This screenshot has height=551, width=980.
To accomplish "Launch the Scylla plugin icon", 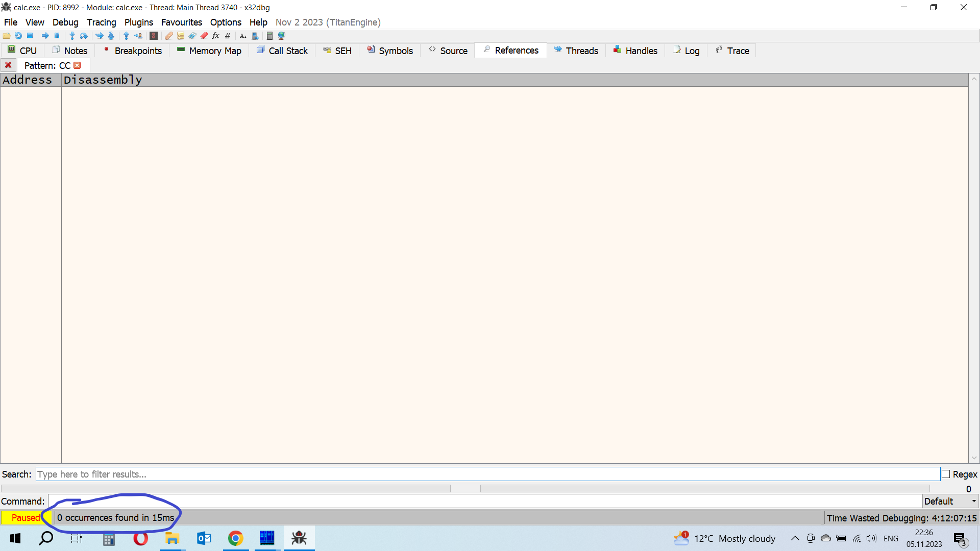I will pos(154,36).
